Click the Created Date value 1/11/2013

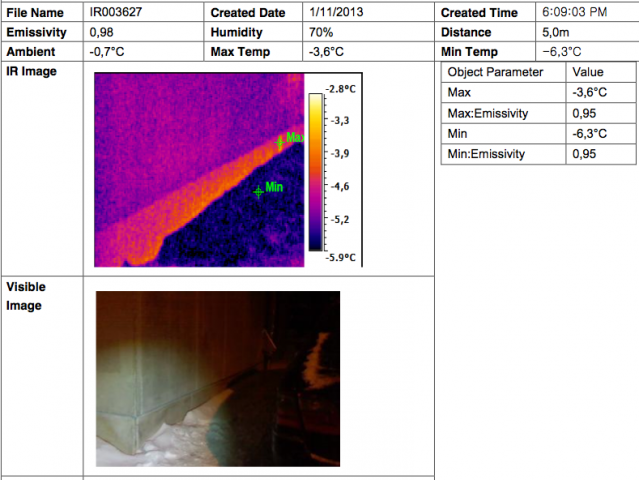[x=338, y=13]
